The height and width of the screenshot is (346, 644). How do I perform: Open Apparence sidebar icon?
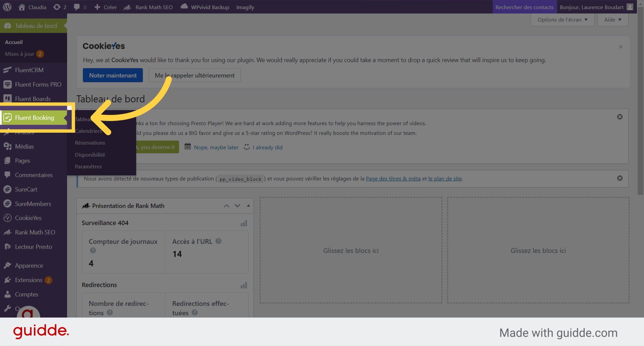[7, 266]
